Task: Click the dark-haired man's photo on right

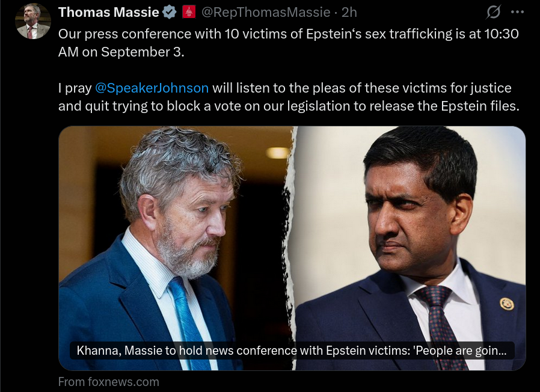Action: click(410, 248)
